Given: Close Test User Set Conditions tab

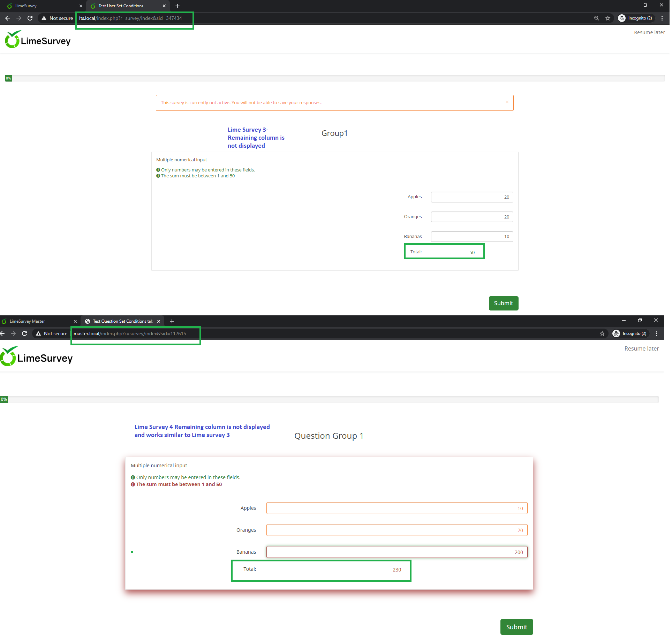Looking at the screenshot, I should click(164, 6).
